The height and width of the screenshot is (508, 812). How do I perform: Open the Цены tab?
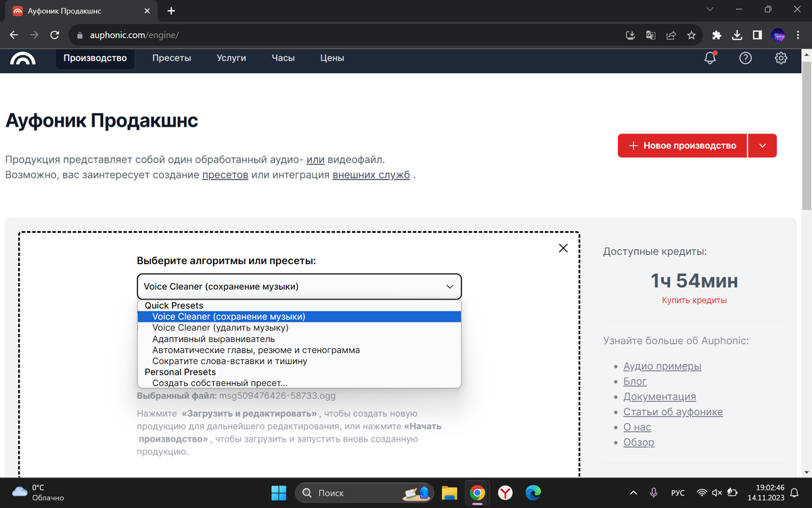[332, 58]
